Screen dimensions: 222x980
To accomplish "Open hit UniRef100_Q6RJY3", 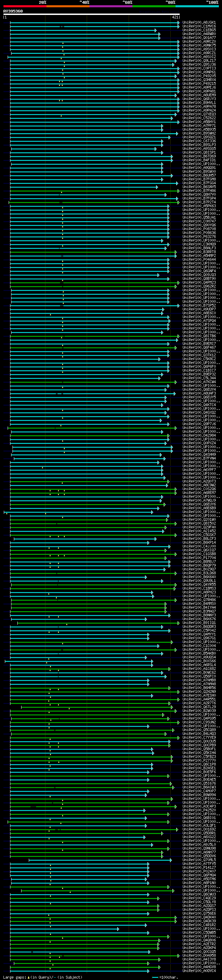I will (199, 99).
